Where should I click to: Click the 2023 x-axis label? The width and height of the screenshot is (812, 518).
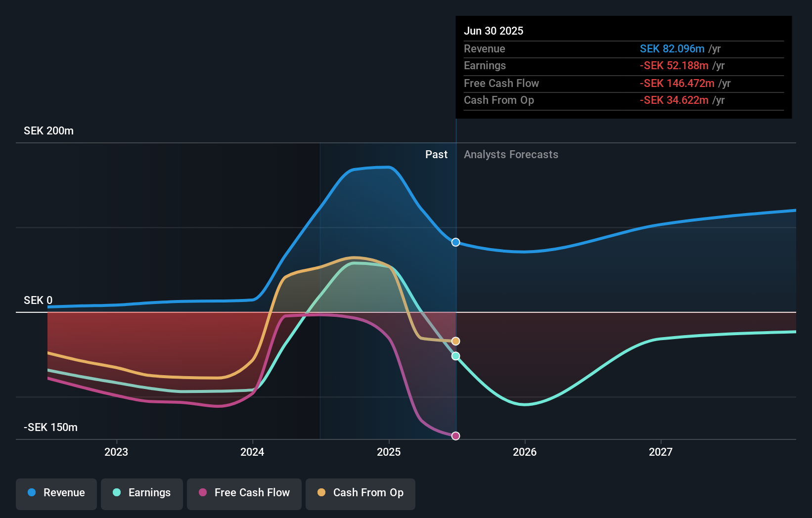[x=116, y=452]
